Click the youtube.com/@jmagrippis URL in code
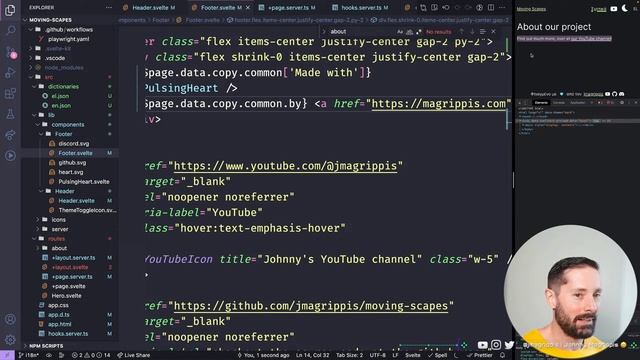The width and height of the screenshot is (640, 360). 285,166
